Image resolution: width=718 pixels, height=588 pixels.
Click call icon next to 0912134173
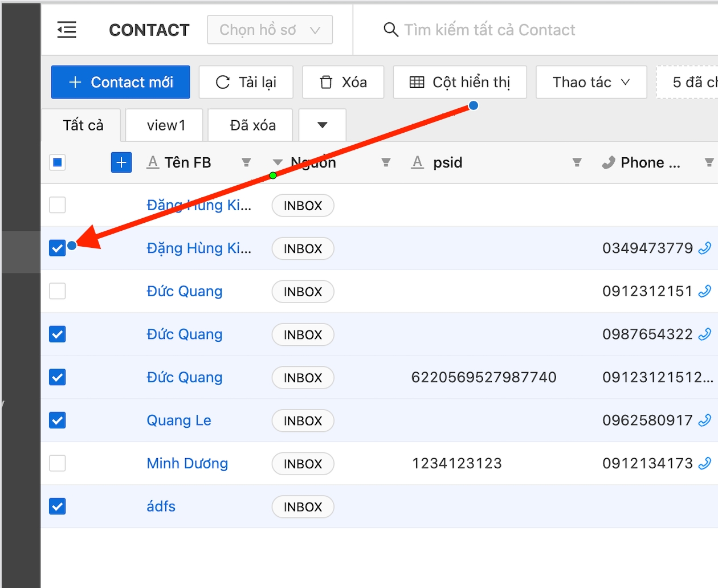pos(705,463)
